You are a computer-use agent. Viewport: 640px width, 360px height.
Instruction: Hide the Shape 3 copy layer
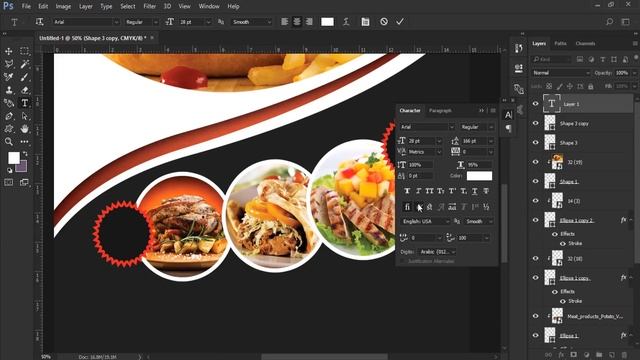point(536,123)
